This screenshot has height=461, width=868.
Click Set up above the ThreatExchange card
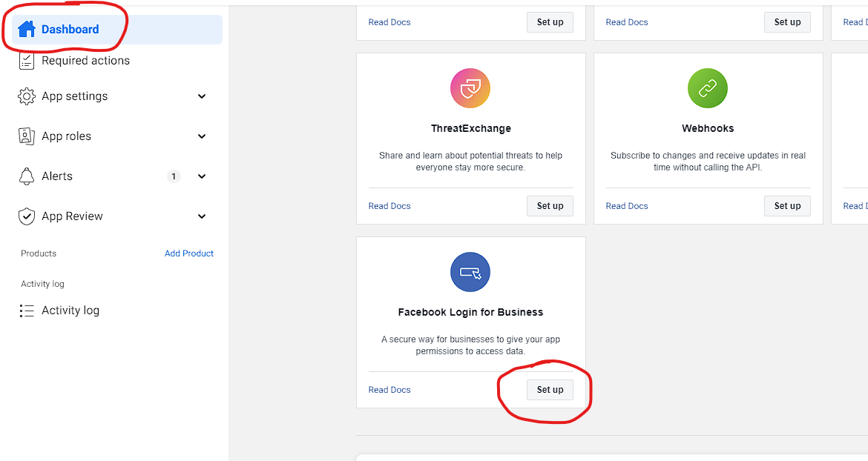pyautogui.click(x=550, y=22)
